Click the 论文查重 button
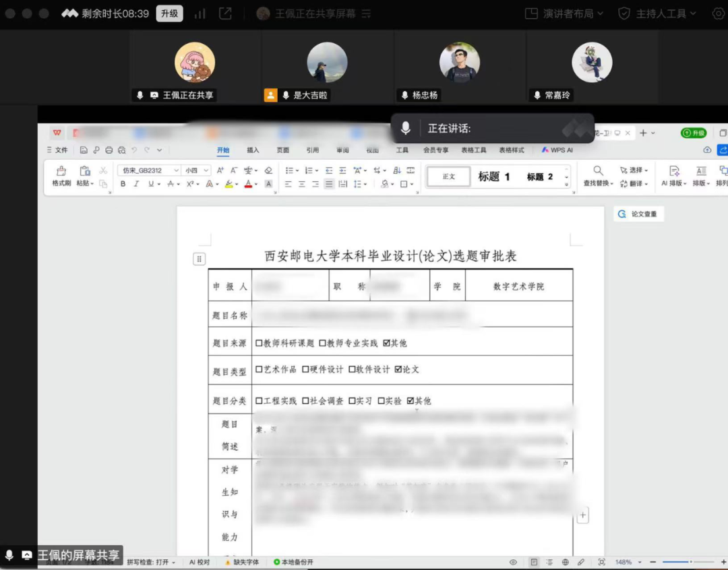 point(638,214)
